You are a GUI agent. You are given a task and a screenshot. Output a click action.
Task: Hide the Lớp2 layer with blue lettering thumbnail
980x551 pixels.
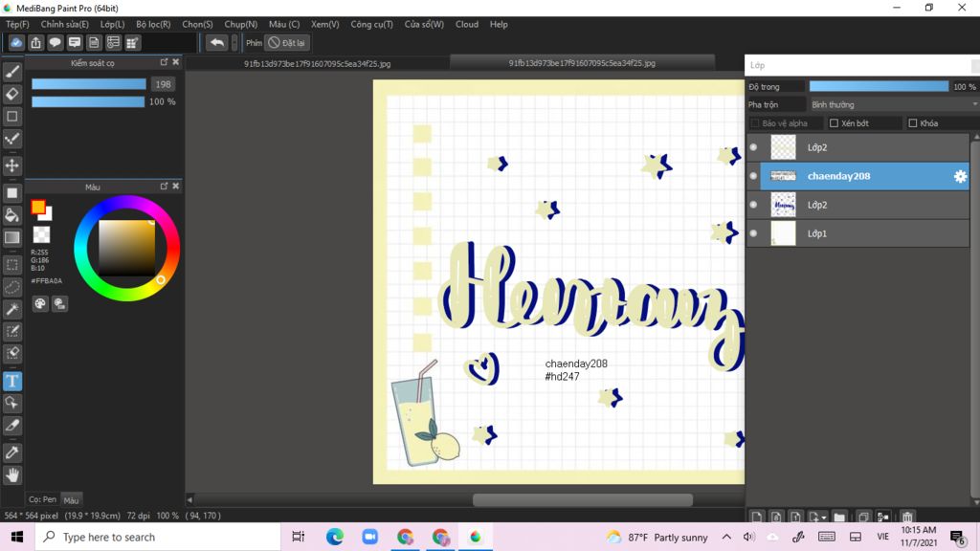pyautogui.click(x=753, y=205)
